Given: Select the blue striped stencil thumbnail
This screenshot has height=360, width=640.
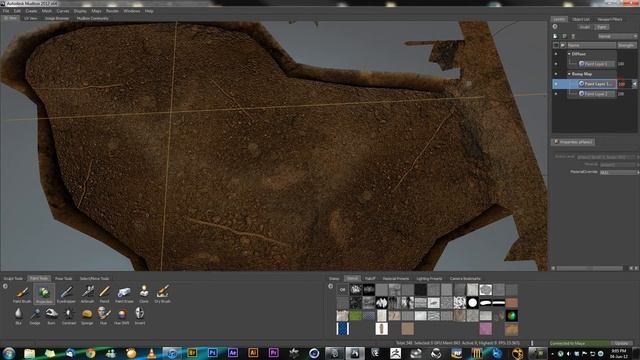Looking at the screenshot, I should click(342, 329).
